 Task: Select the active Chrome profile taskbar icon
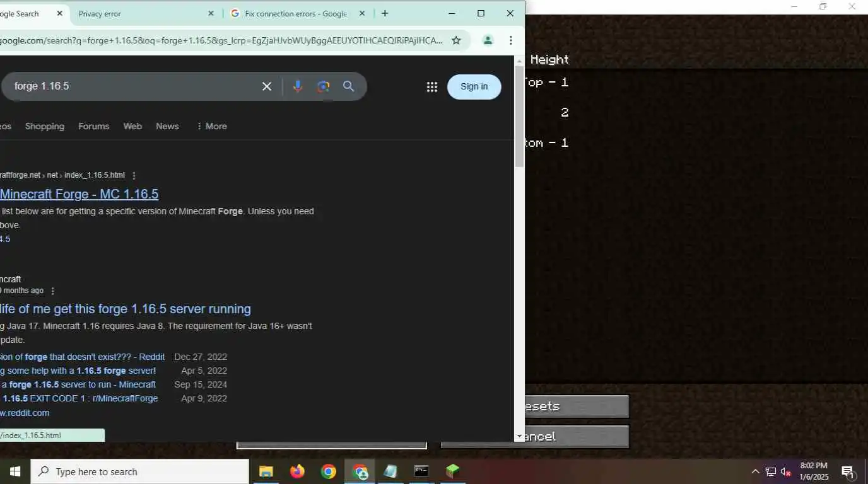click(x=360, y=471)
